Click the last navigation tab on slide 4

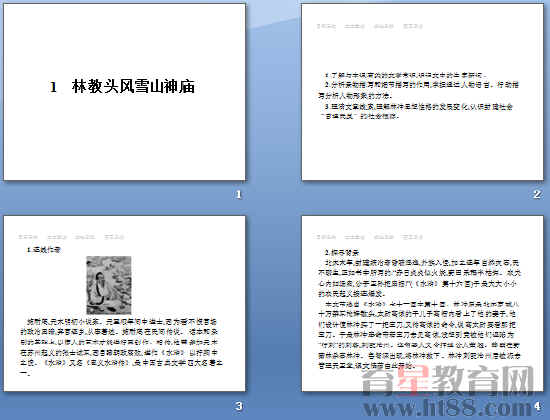(x=412, y=237)
